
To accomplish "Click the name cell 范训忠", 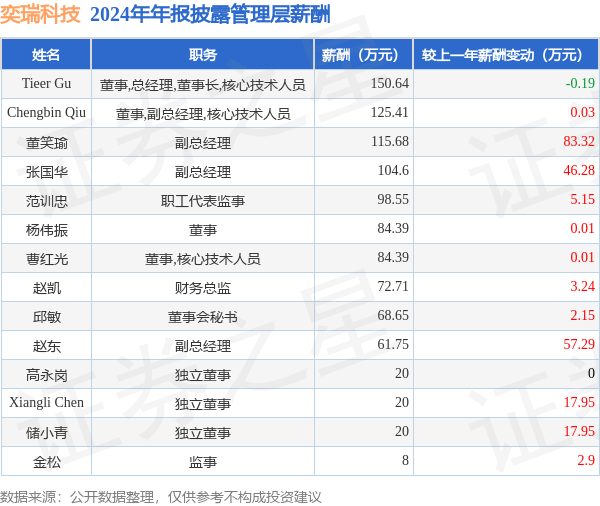I will (46, 201).
